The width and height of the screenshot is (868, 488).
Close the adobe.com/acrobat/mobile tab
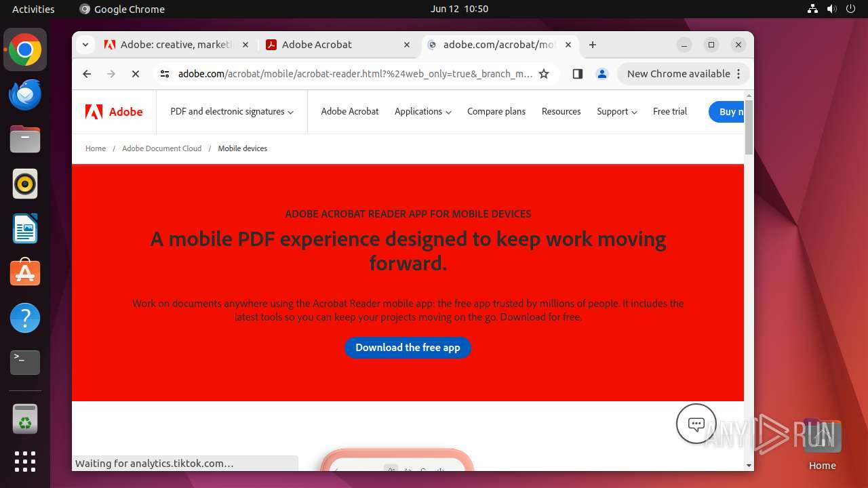point(568,45)
